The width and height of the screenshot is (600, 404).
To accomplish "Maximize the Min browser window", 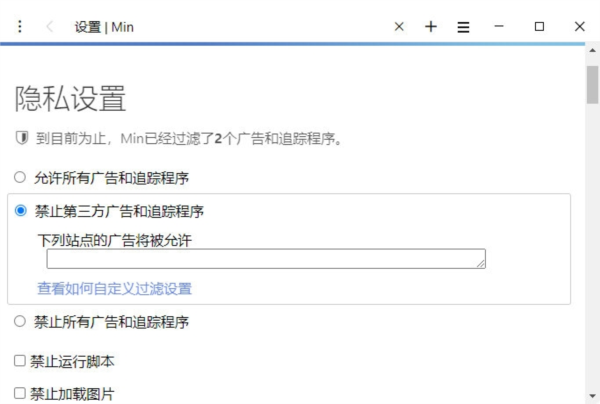I will pyautogui.click(x=539, y=26).
